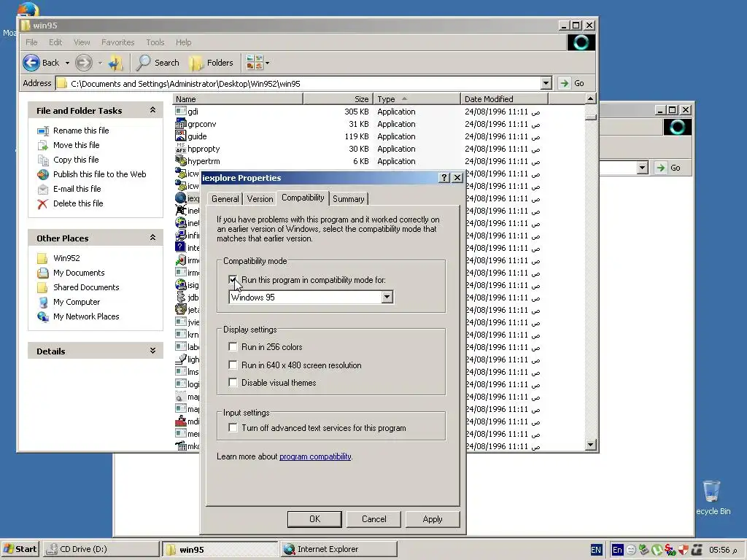Click the Up folder icon in toolbar
This screenshot has height=560, width=747.
point(115,63)
